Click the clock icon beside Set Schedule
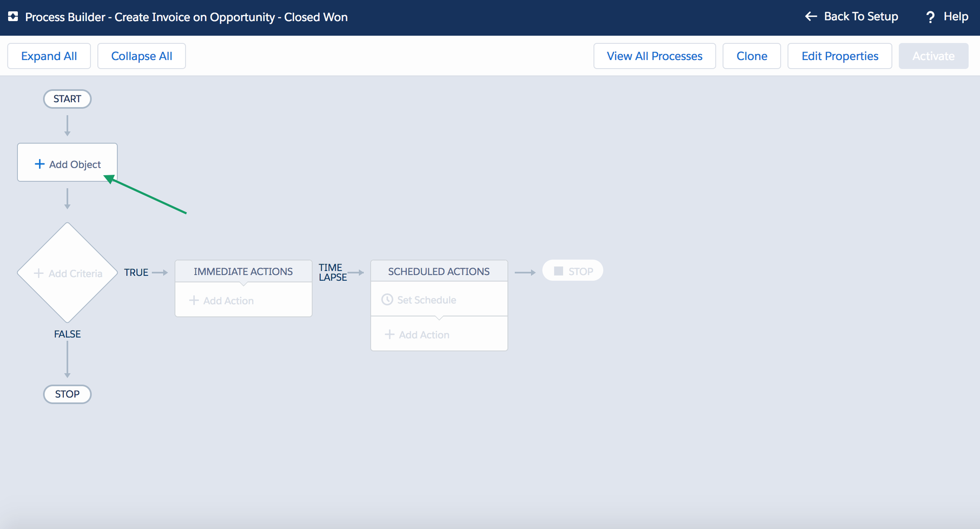 pos(387,300)
